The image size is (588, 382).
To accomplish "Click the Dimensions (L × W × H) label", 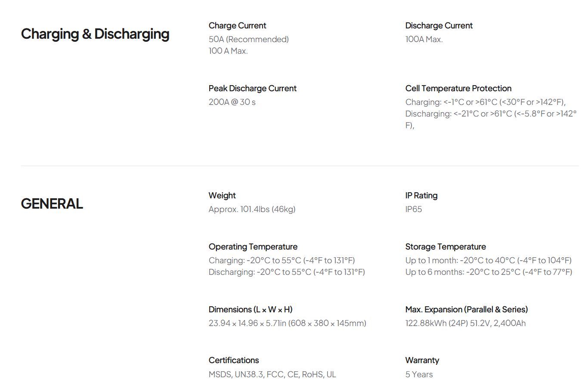I will coord(250,310).
